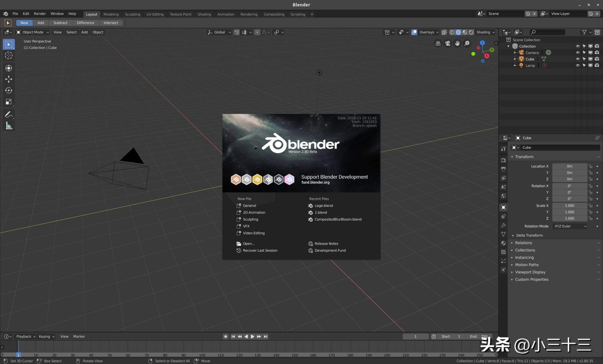Click the outliner search field
The image size is (603, 364).
coord(547,32)
